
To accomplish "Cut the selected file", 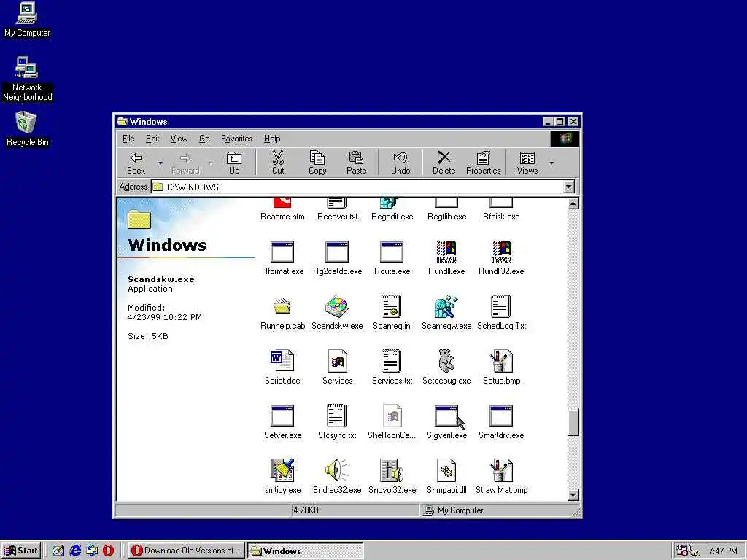I will coord(278,163).
